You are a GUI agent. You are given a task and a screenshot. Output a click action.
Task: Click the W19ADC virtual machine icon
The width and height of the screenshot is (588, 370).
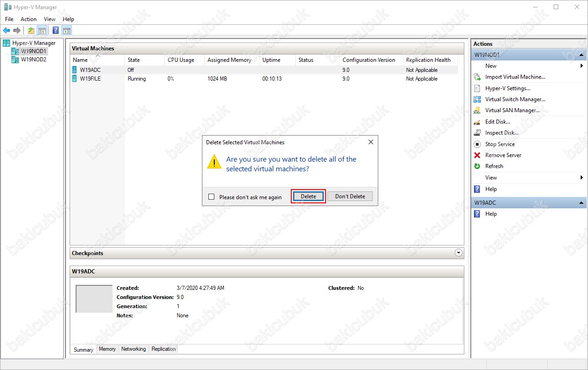click(x=75, y=70)
